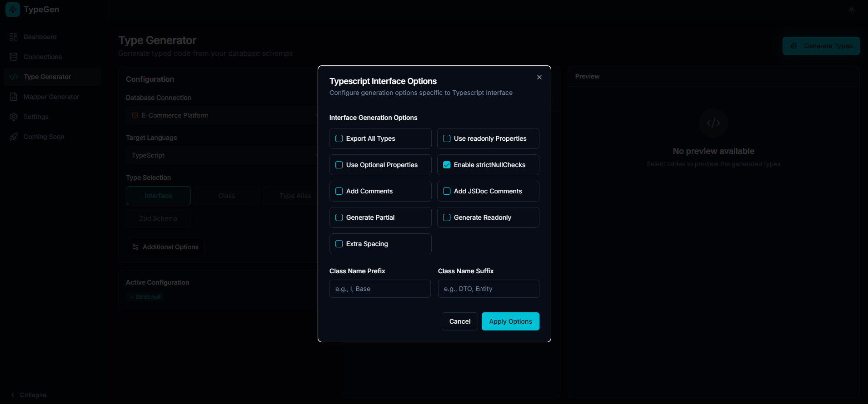Image resolution: width=868 pixels, height=404 pixels.
Task: Click the Connections database icon
Action: tap(14, 57)
